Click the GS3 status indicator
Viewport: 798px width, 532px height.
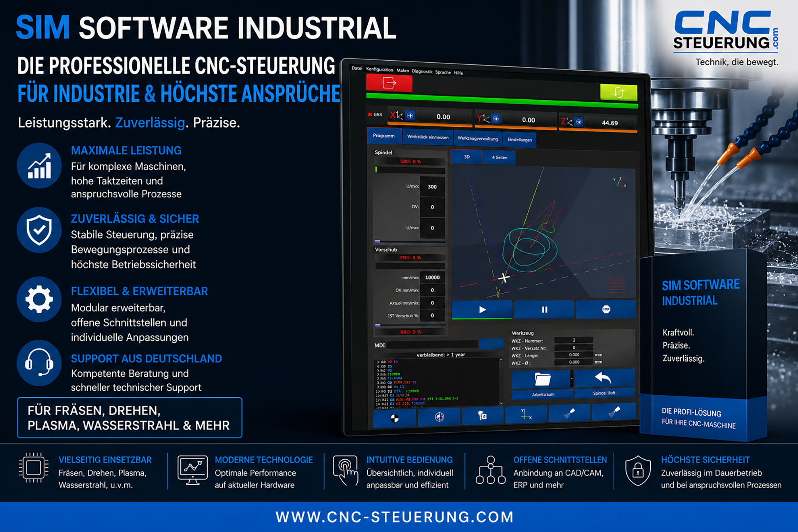tap(375, 114)
